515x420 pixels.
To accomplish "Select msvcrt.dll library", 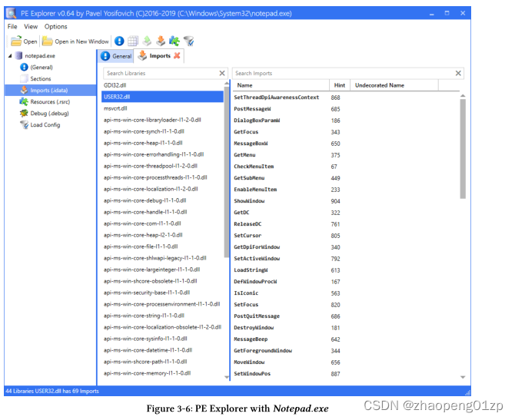I will (163, 108).
